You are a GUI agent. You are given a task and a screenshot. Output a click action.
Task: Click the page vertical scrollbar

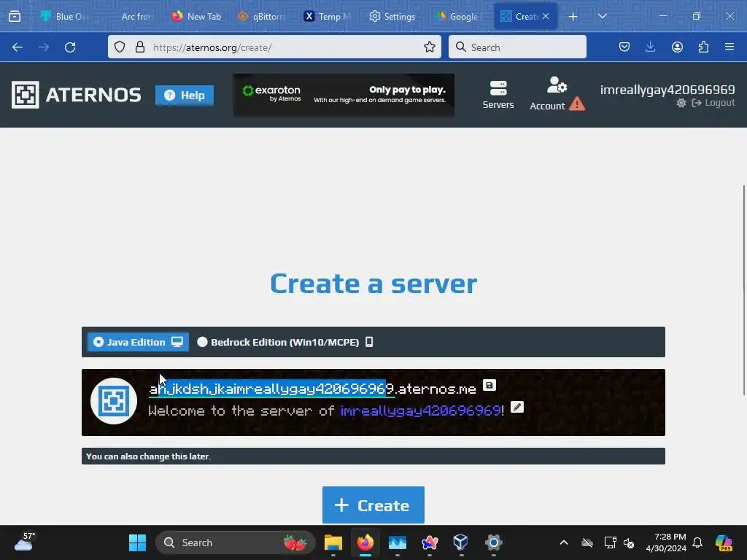744,289
